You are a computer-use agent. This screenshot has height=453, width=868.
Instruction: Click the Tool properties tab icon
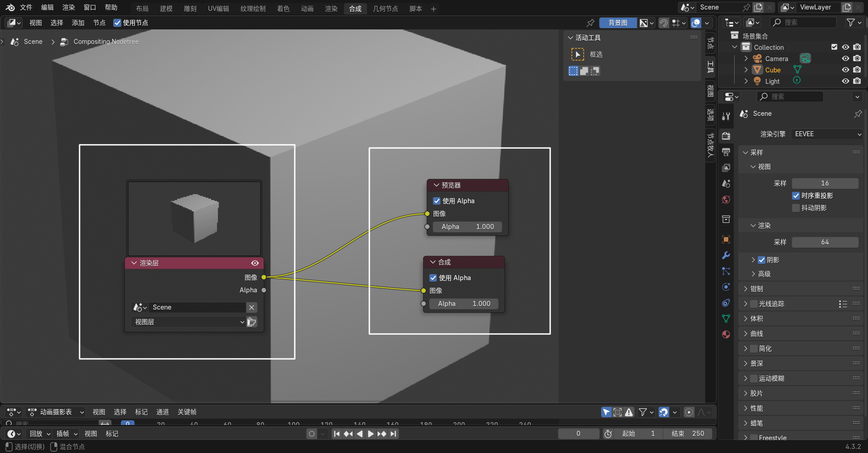point(726,116)
